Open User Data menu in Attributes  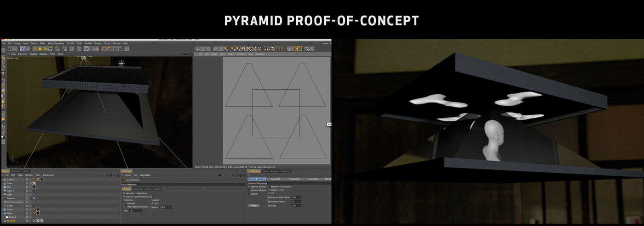(x=145, y=175)
